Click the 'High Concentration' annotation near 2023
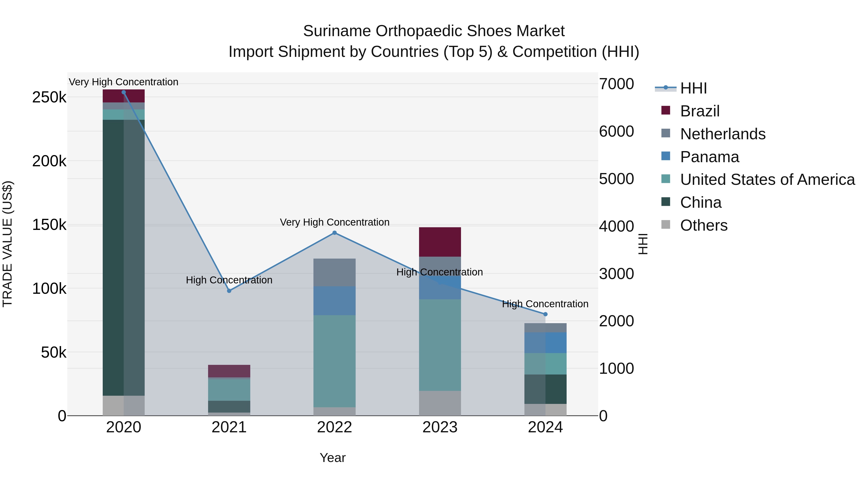Screen dimensions: 868x488 point(440,272)
